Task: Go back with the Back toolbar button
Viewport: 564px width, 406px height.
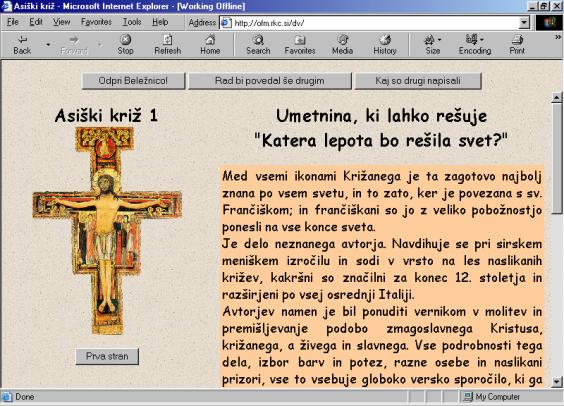Action: click(x=22, y=45)
